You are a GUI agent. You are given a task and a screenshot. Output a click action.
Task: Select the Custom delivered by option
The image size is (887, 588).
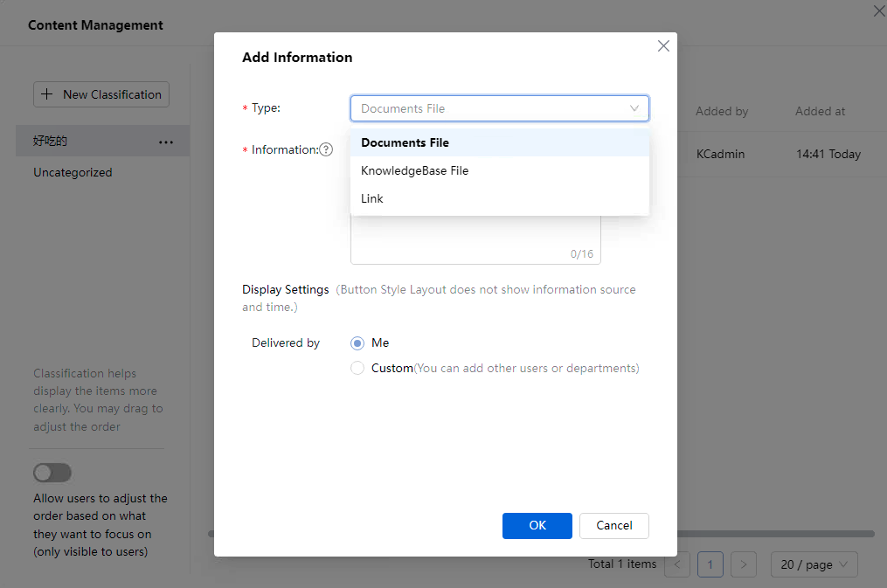click(357, 369)
